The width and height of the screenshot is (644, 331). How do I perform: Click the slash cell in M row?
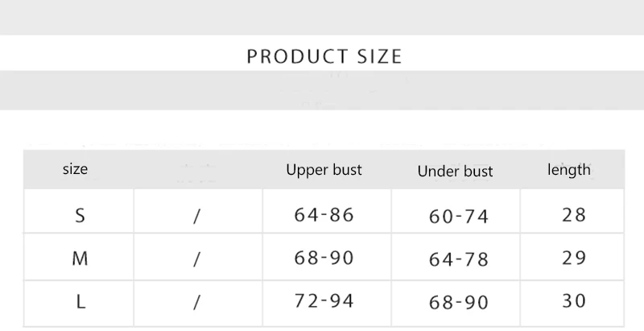(196, 259)
